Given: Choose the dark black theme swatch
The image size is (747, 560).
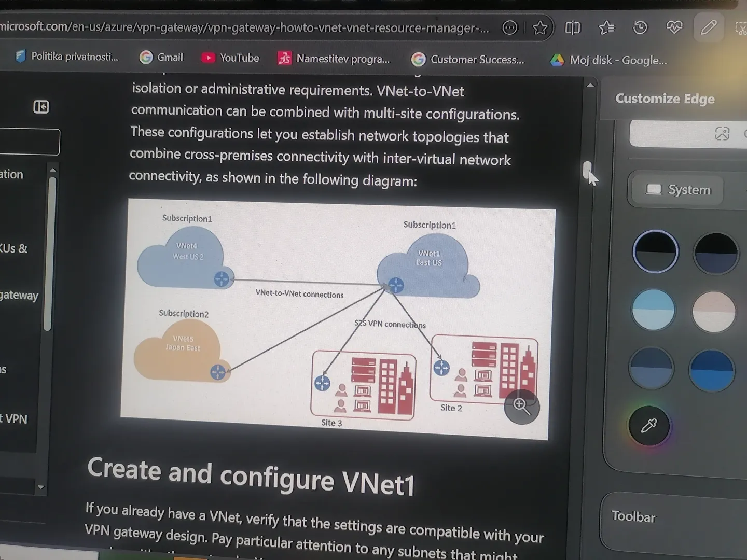Looking at the screenshot, I should (655, 251).
